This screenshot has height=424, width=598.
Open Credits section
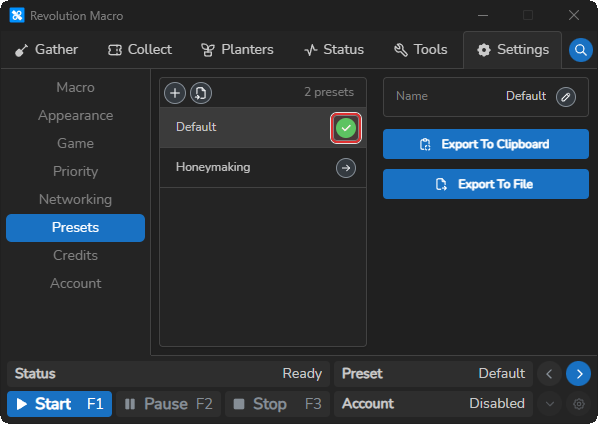pyautogui.click(x=76, y=255)
